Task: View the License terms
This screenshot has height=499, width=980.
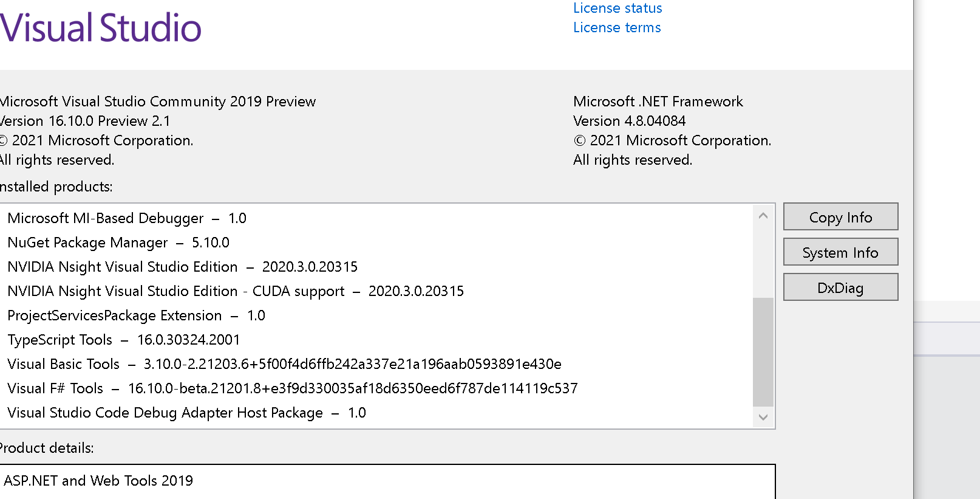Action: (617, 27)
